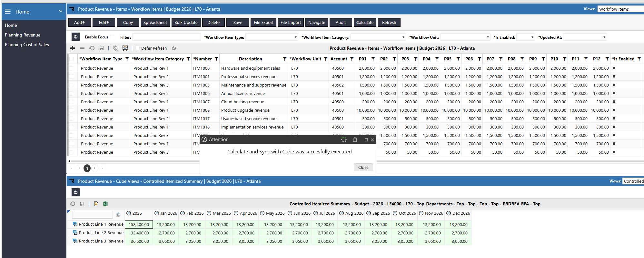Click the Calculate button

(x=365, y=22)
